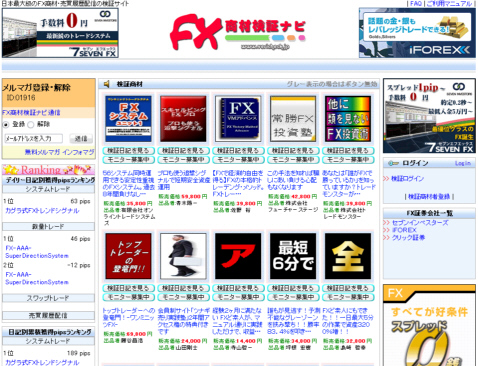
Task: Click the Seven FX スプレッド1pip sidebar banner
Action: pyautogui.click(x=429, y=116)
